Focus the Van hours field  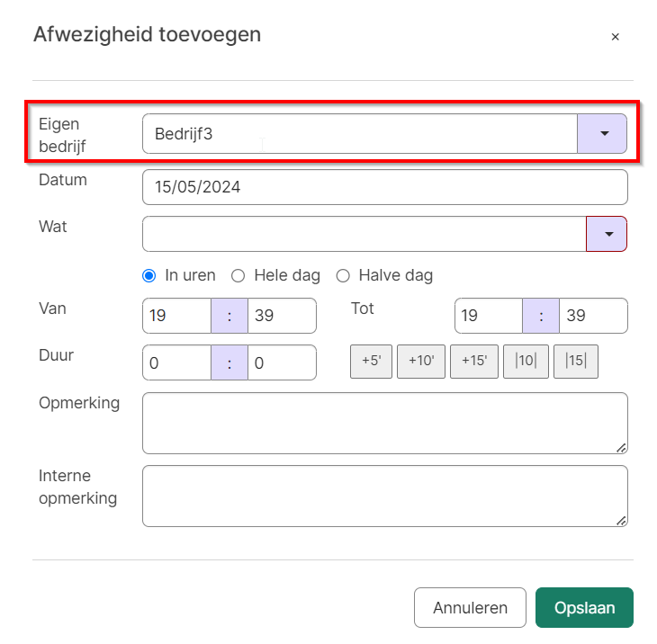pyautogui.click(x=176, y=316)
